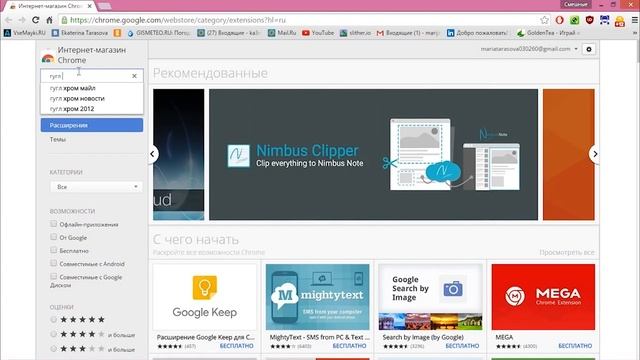The image size is (640, 360).
Task: Click the green extension icon in toolbar
Action: tap(574, 20)
